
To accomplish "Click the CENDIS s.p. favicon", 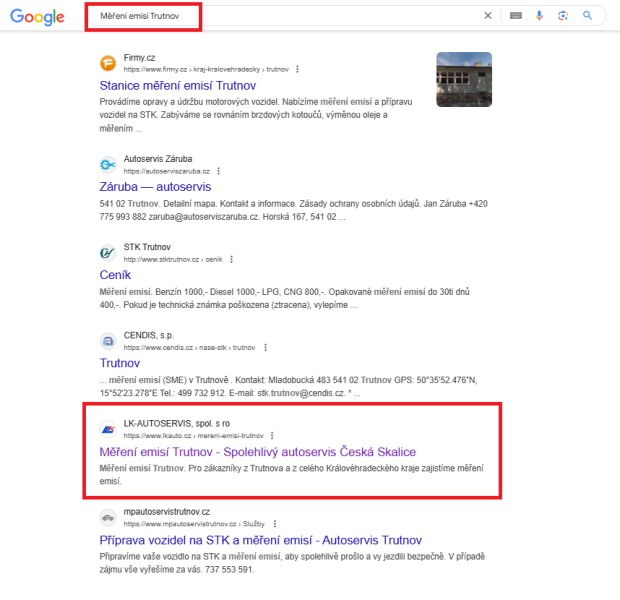I will pyautogui.click(x=108, y=341).
